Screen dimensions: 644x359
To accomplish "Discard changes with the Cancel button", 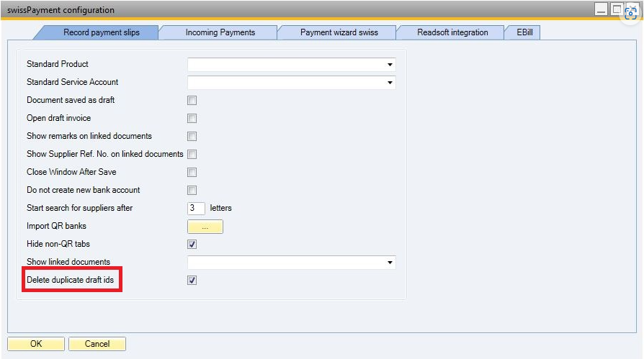I will [97, 344].
